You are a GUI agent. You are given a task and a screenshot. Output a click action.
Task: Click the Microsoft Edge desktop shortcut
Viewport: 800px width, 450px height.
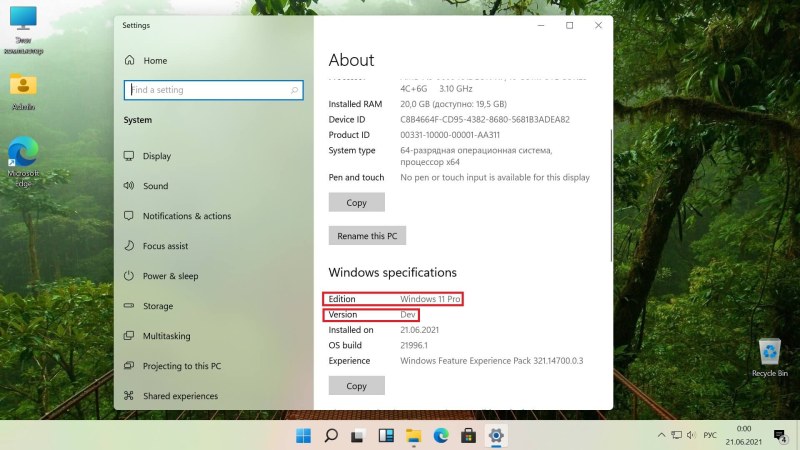23,153
